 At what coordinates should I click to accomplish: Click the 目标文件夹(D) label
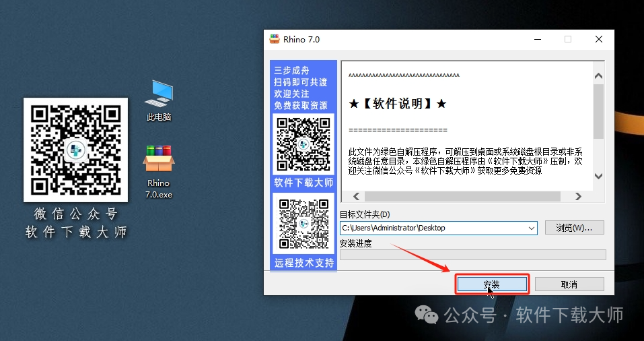pos(365,214)
